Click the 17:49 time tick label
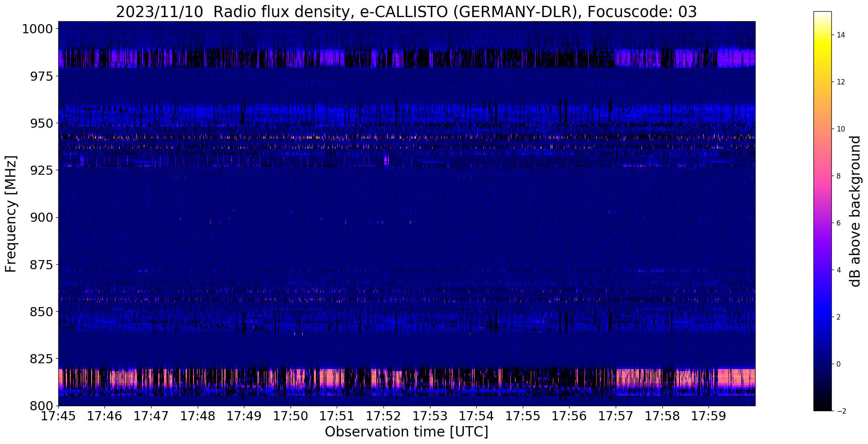The height and width of the screenshot is (444, 868). click(244, 416)
